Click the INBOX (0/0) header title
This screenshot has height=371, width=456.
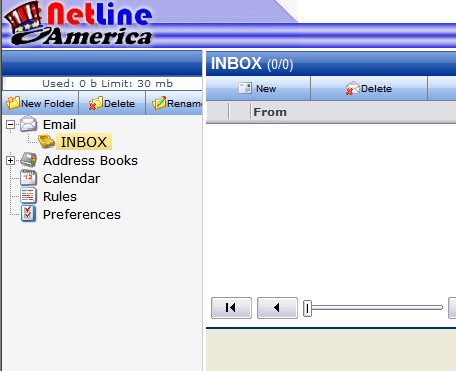[x=252, y=63]
